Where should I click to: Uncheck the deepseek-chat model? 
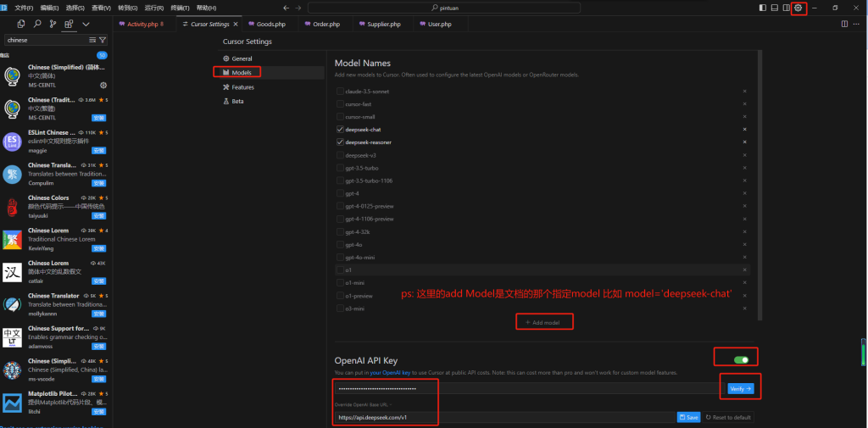pyautogui.click(x=340, y=129)
